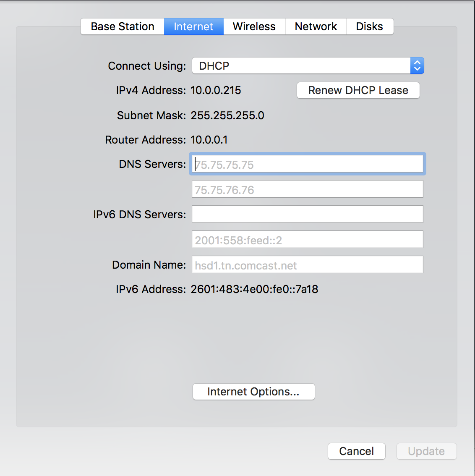Viewport: 475px width, 476px height.
Task: Click the Domain Name field
Action: point(307,264)
